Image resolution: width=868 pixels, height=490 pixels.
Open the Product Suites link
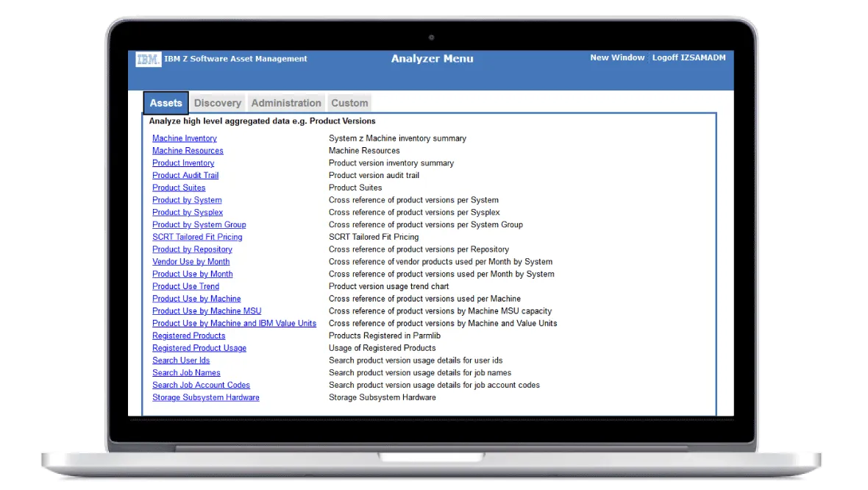click(179, 188)
